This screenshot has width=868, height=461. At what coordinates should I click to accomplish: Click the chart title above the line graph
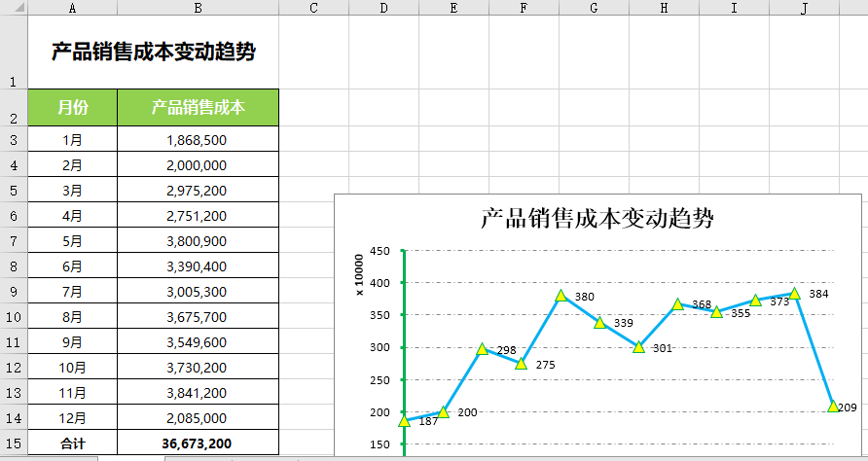coord(597,219)
